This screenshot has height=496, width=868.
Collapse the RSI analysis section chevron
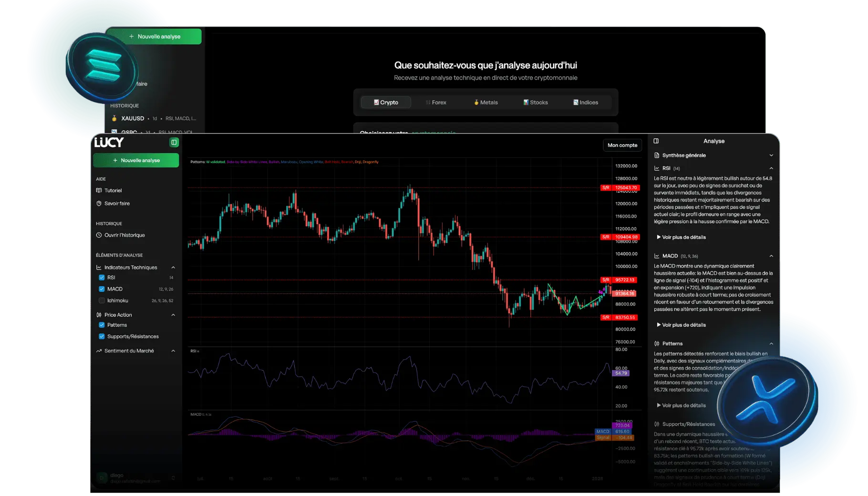pyautogui.click(x=771, y=168)
